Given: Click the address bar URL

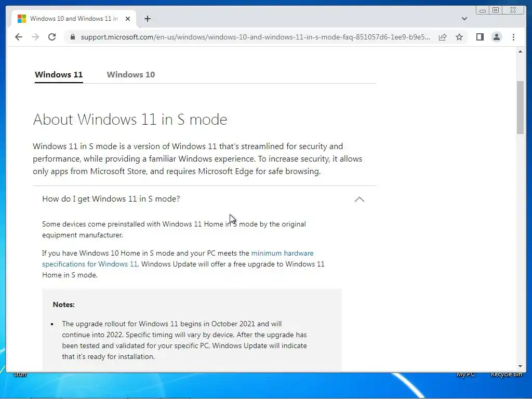Looking at the screenshot, I should 256,37.
